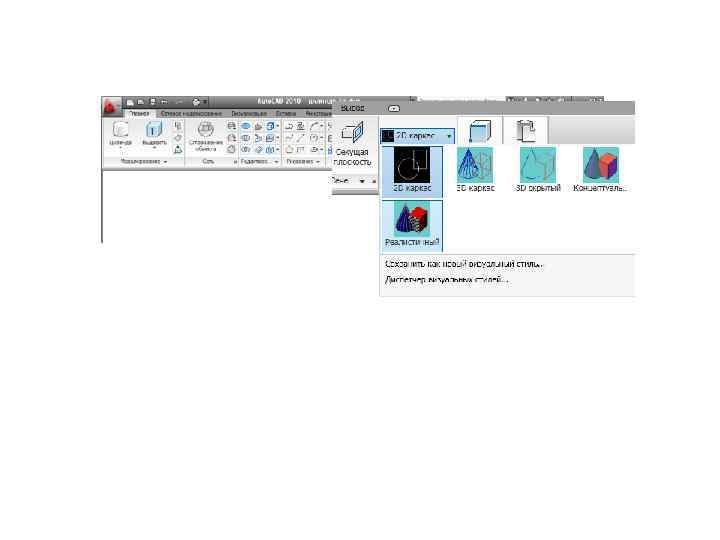Click the blue solid union icon

tap(246, 126)
